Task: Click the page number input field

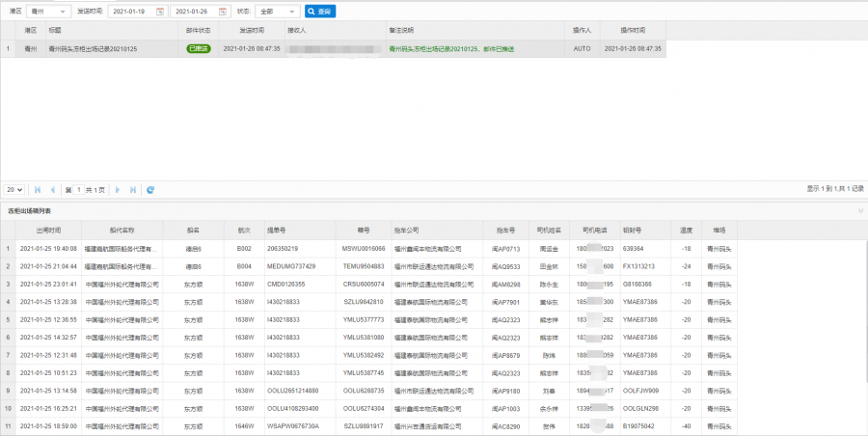Action: pos(79,190)
